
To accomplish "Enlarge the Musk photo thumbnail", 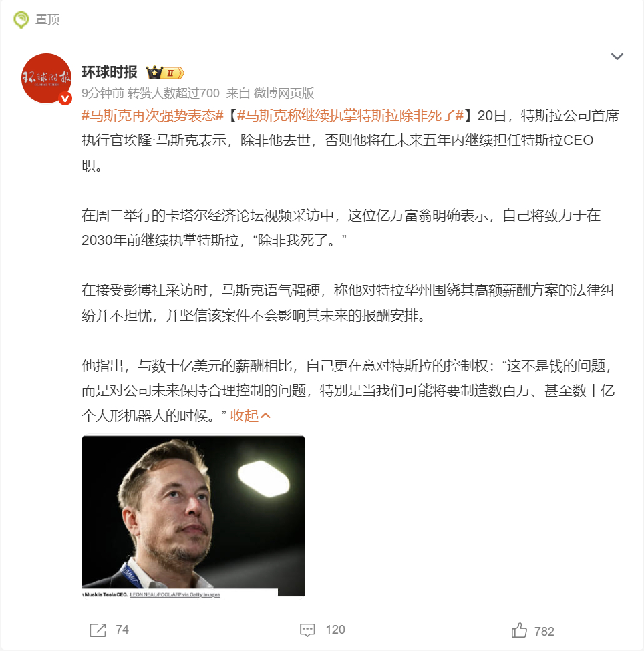I will click(193, 517).
